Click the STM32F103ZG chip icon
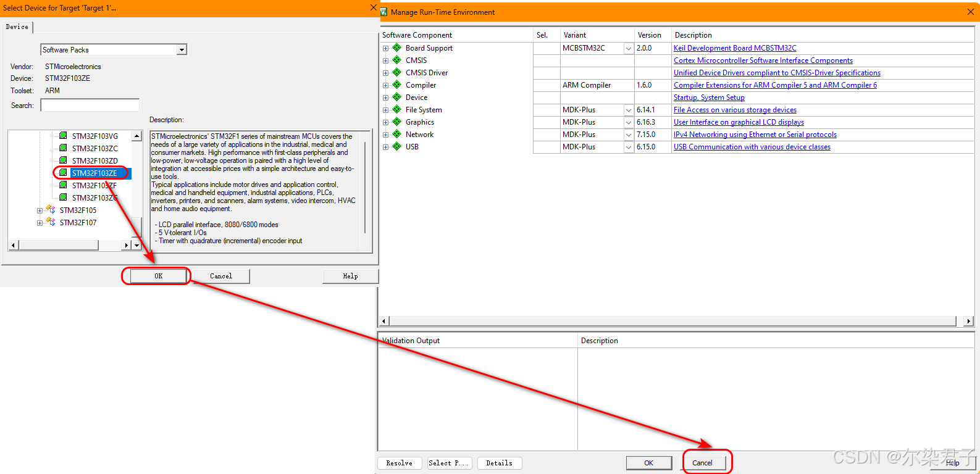 coord(63,197)
